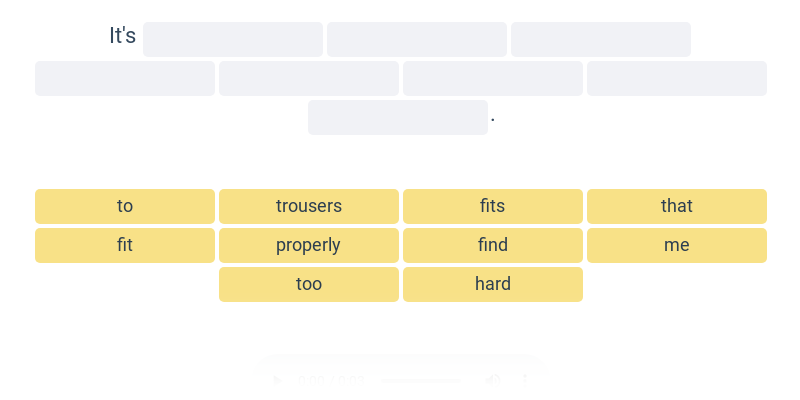Pick the "too" word tile
Screen dimensions: 800x400
(x=309, y=284)
